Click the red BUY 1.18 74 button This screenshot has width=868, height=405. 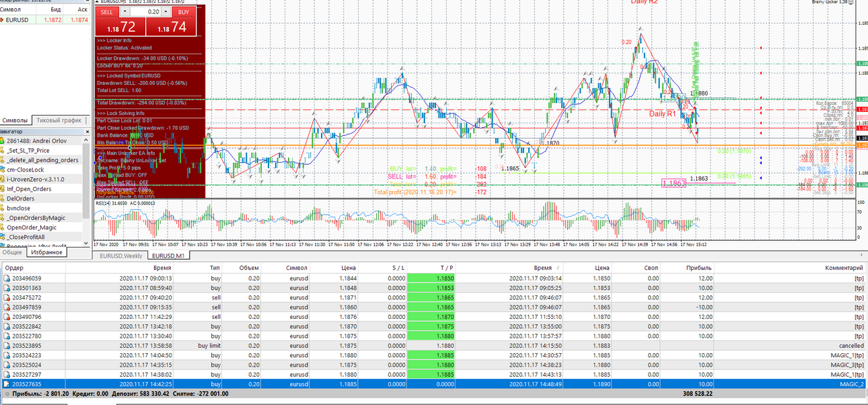[174, 27]
